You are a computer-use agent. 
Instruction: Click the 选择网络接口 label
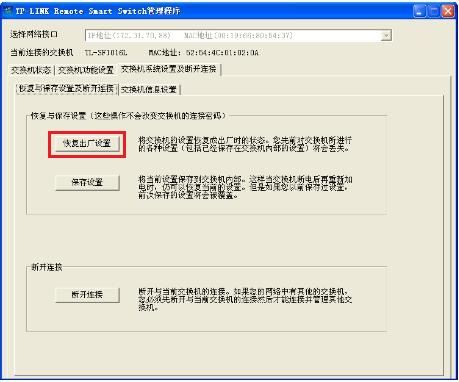coord(34,34)
